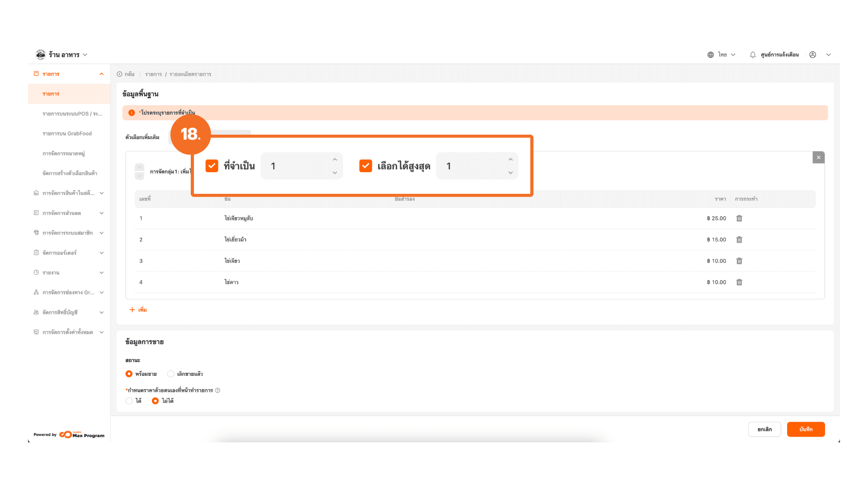The width and height of the screenshot is (868, 488).
Task: Click the user account profile icon
Action: [x=812, y=55]
